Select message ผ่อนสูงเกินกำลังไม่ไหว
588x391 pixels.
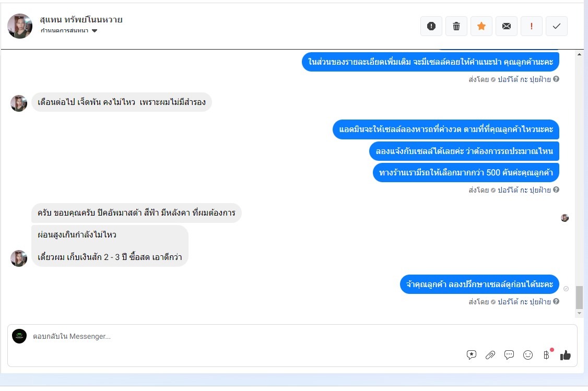click(x=110, y=246)
